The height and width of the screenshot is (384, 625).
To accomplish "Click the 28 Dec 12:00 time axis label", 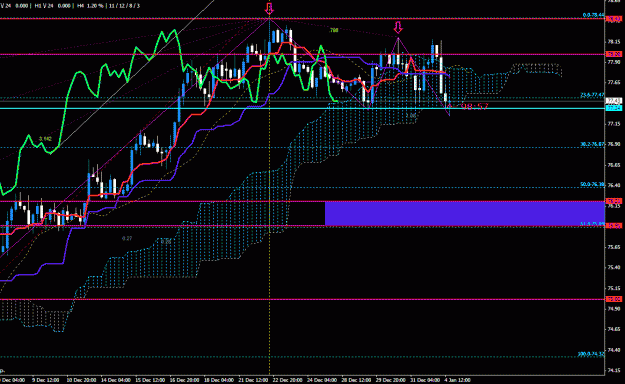I will [356, 380].
